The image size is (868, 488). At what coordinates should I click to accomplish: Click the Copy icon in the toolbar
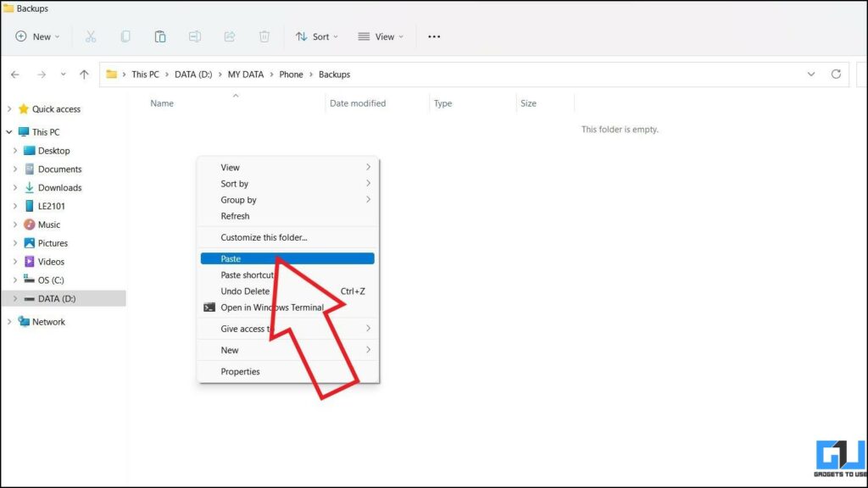(127, 36)
